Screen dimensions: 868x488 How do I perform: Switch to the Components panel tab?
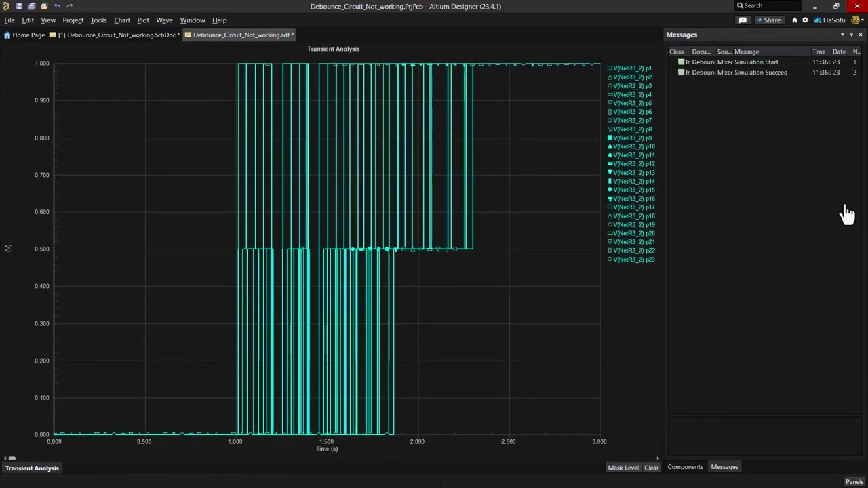(x=685, y=467)
